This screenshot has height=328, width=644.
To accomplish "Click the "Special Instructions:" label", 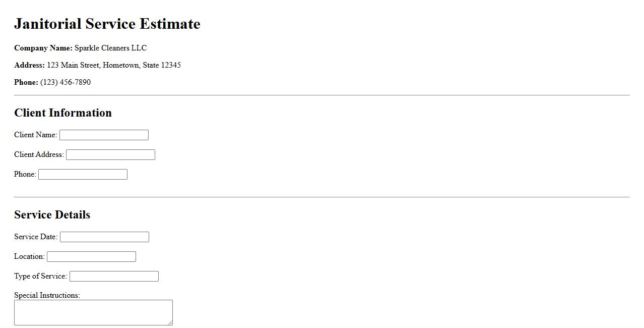I will tap(47, 295).
